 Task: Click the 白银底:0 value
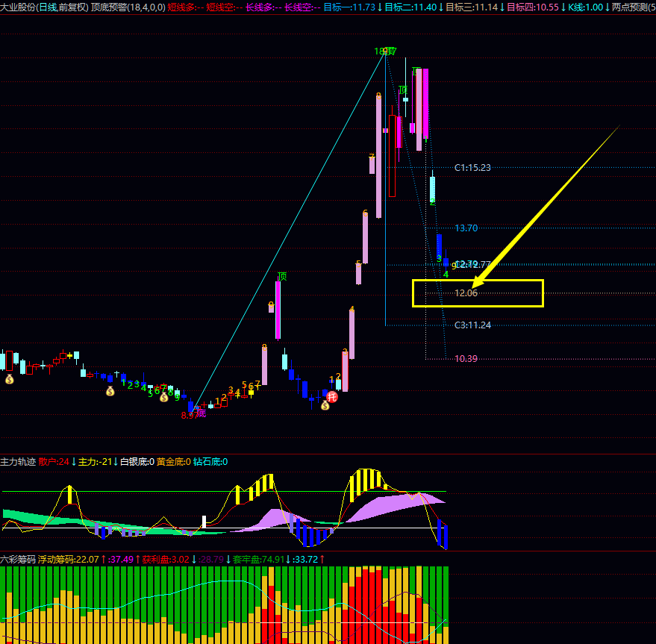[137, 462]
